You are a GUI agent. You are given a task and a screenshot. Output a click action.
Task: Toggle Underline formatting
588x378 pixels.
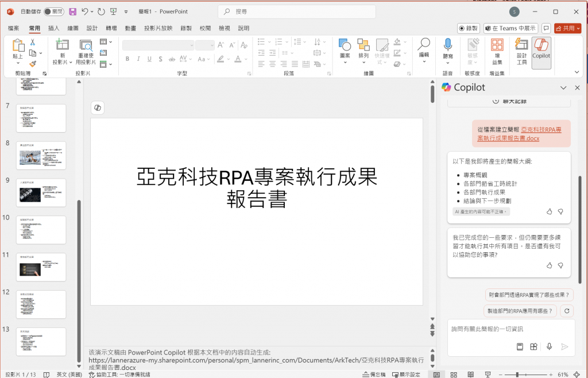(149, 59)
